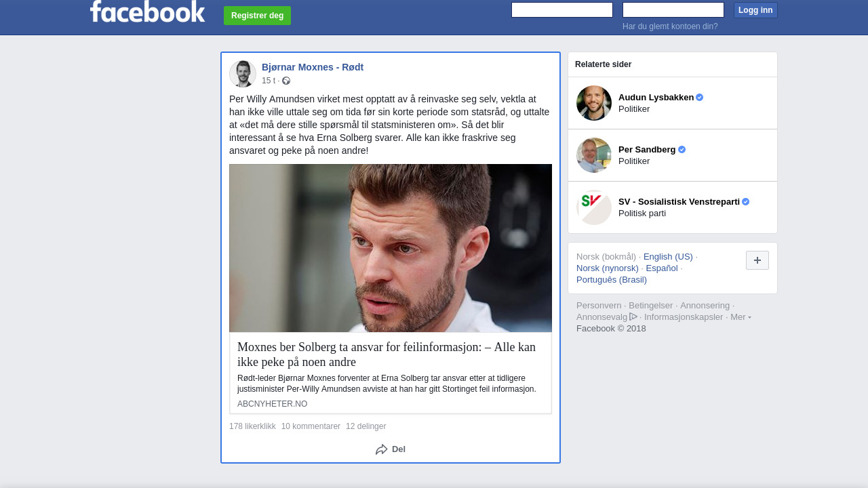This screenshot has height=488, width=868.
Task: Open the SV party logo avatar
Action: (594, 207)
